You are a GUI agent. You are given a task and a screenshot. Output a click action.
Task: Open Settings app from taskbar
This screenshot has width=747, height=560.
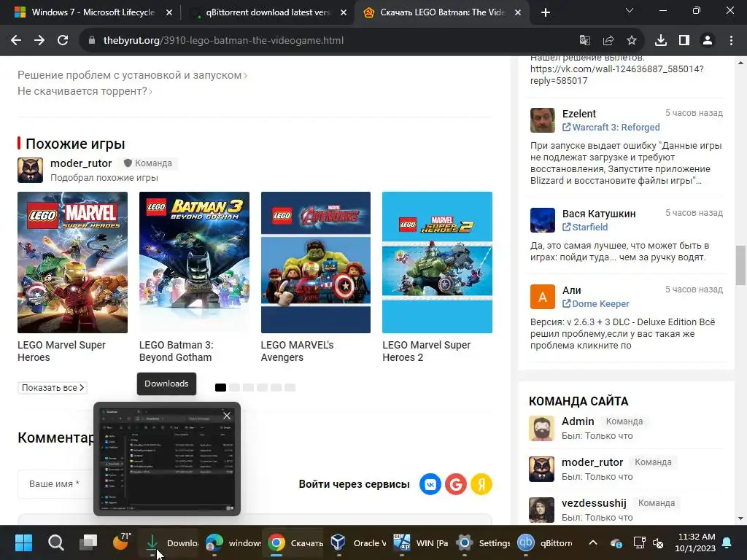(482, 542)
